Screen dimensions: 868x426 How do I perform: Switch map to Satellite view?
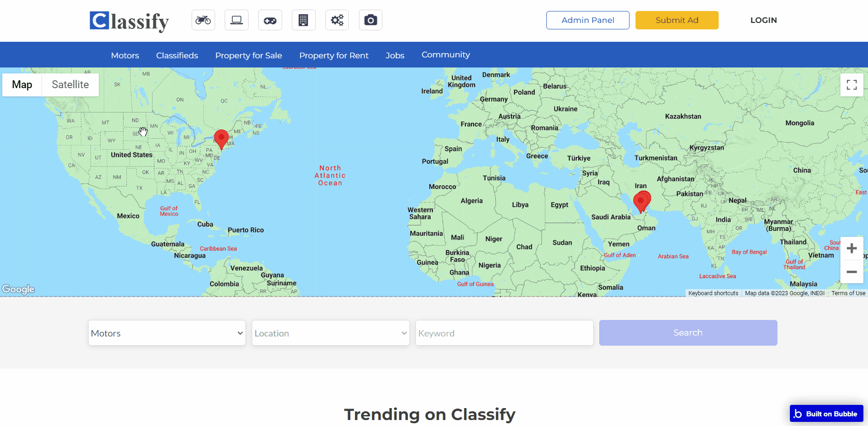(x=70, y=84)
